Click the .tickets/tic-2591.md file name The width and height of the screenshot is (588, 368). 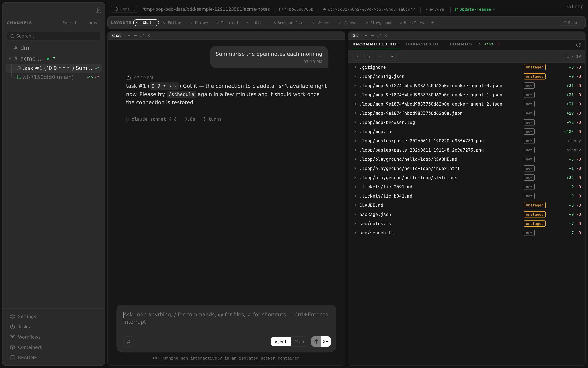386,187
